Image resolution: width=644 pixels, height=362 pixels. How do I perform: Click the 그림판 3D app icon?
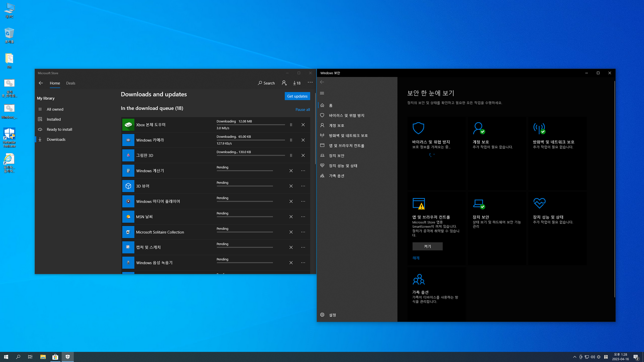[x=128, y=155]
